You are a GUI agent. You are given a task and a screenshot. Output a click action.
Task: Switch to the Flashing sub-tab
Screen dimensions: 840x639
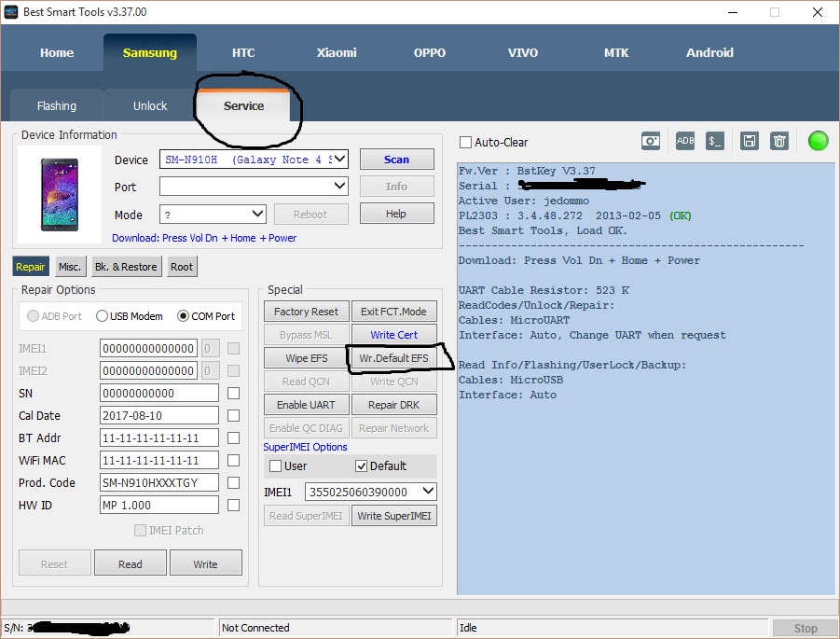tap(57, 105)
